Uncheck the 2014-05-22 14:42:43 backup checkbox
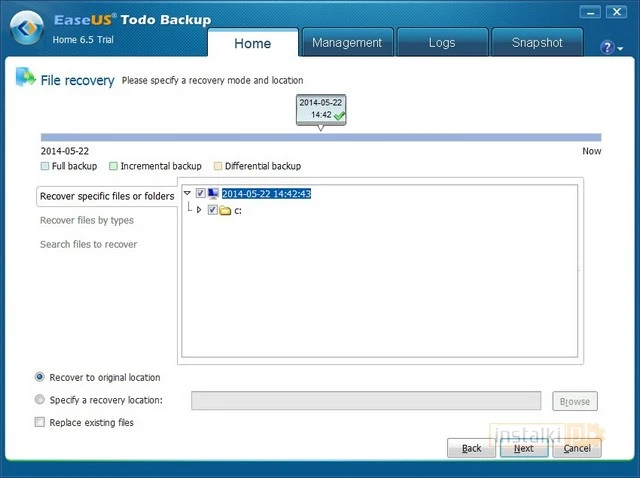Image resolution: width=640 pixels, height=478 pixels. 200,193
